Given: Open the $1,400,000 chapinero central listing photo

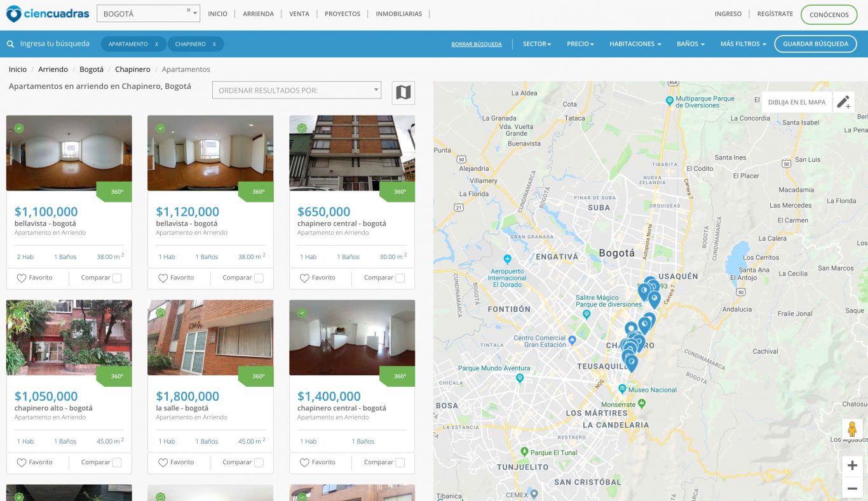Looking at the screenshot, I should click(x=351, y=337).
